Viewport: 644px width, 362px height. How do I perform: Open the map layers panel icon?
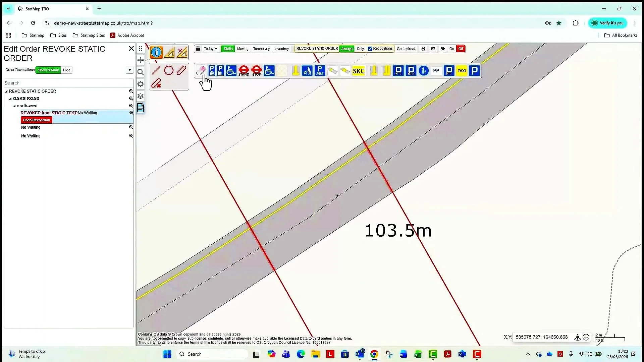pyautogui.click(x=141, y=96)
